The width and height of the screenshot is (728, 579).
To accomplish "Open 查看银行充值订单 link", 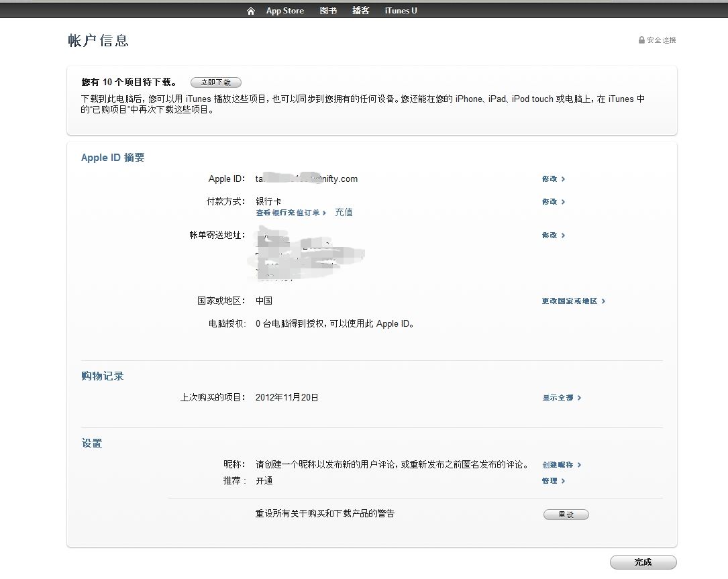I will [291, 213].
